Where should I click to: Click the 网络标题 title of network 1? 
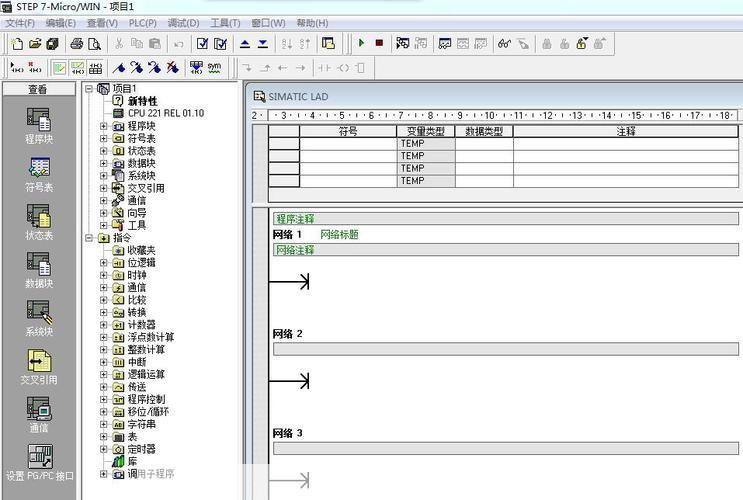tap(339, 235)
